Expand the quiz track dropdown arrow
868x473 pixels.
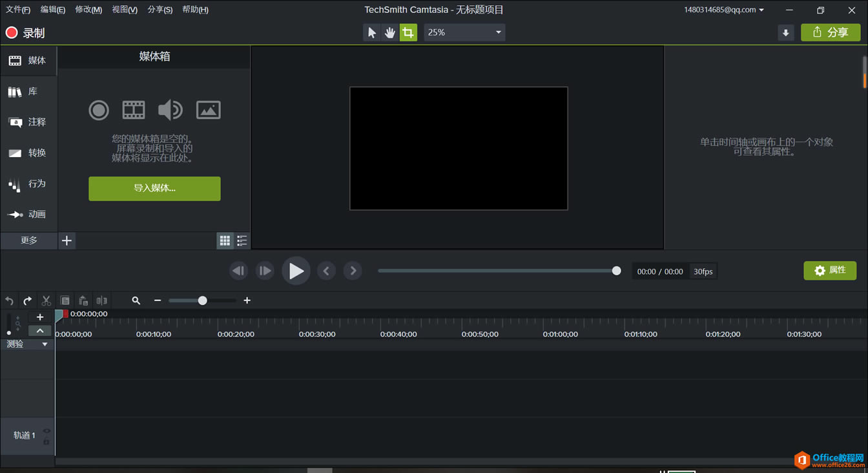coord(45,344)
